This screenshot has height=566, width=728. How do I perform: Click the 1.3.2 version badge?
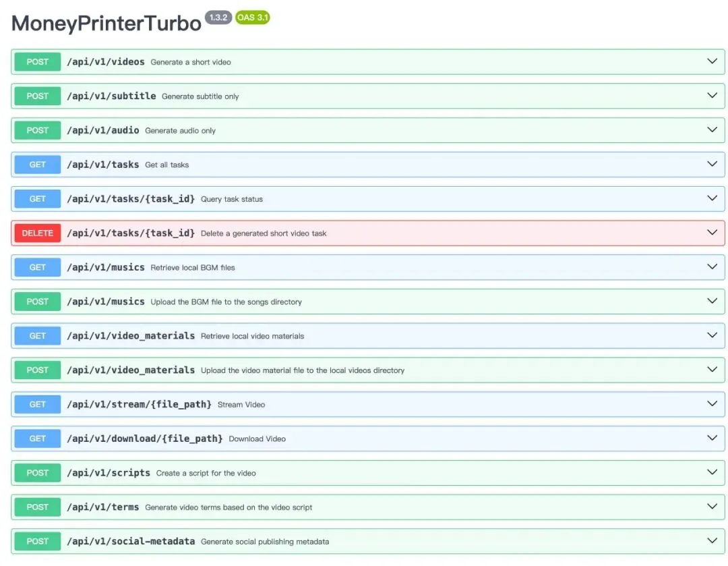218,17
